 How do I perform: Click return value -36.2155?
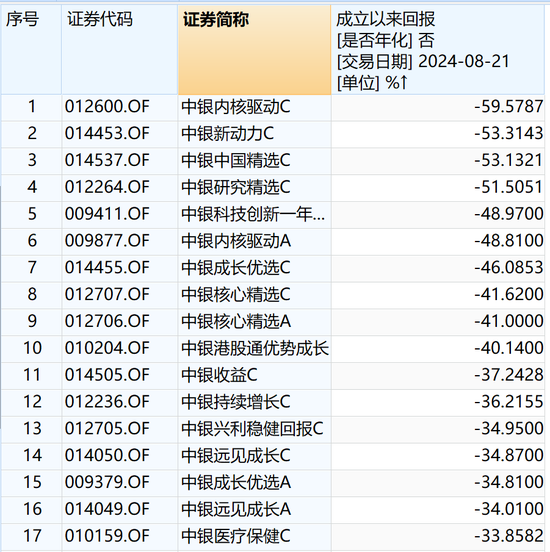tap(509, 402)
